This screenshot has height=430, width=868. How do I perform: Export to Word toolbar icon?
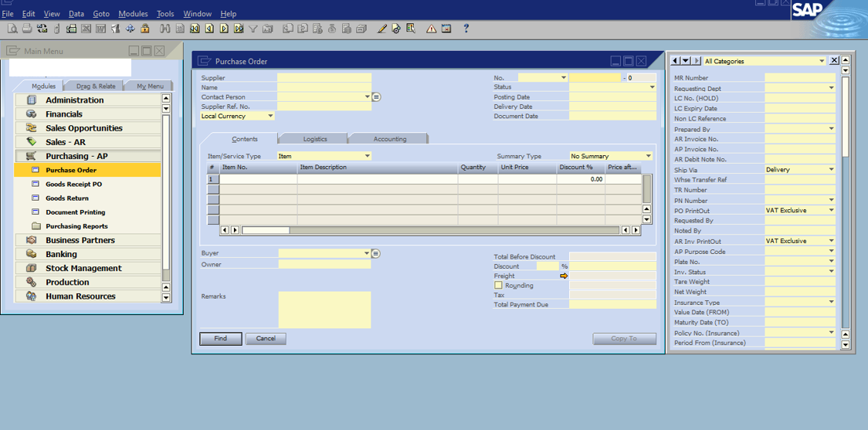(x=100, y=29)
